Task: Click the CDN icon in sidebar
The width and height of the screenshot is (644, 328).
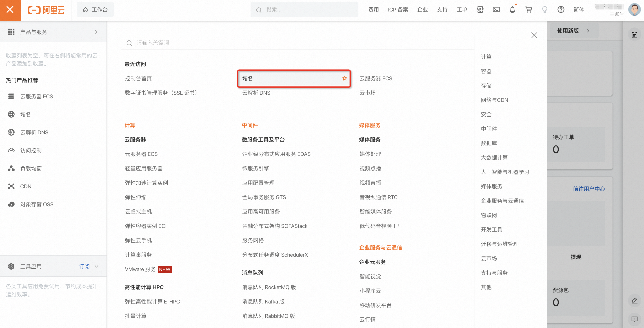Action: coord(11,186)
